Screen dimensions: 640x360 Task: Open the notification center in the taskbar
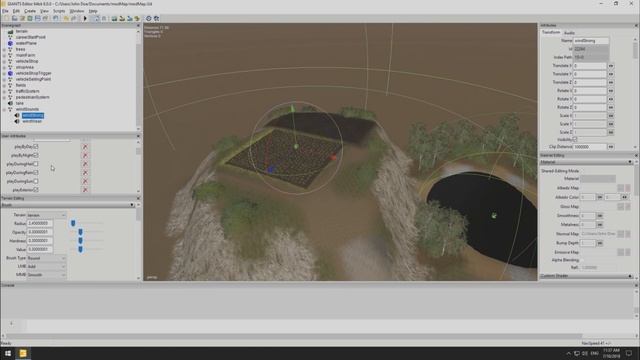tap(629, 353)
